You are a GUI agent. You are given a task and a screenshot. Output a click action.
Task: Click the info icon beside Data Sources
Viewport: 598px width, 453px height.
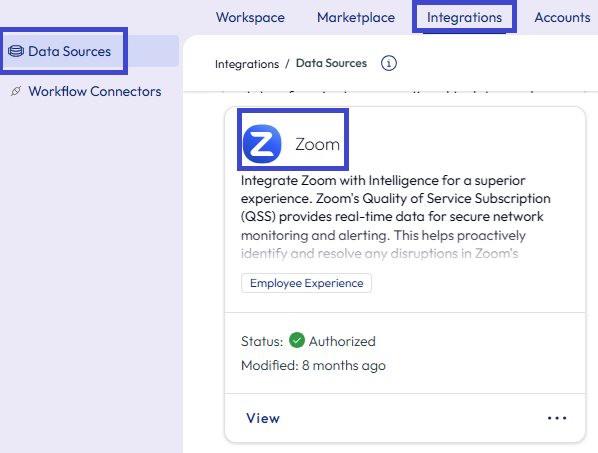point(389,63)
